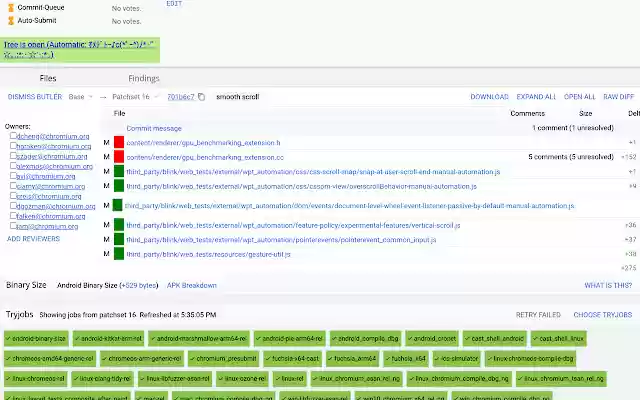Open commit hash link 701b6c7
Screen dimensions: 640x400
tap(181, 97)
